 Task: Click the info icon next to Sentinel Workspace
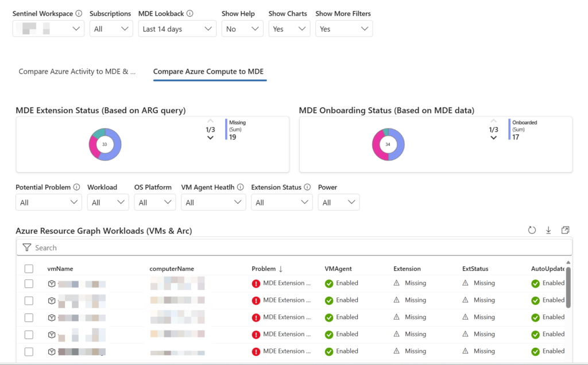coord(79,14)
